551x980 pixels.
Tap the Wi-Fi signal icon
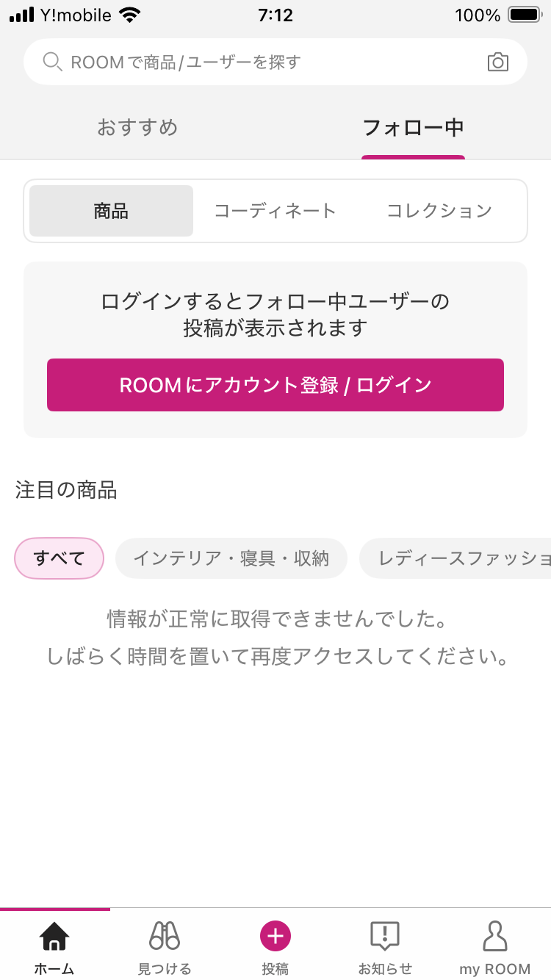pyautogui.click(x=129, y=15)
